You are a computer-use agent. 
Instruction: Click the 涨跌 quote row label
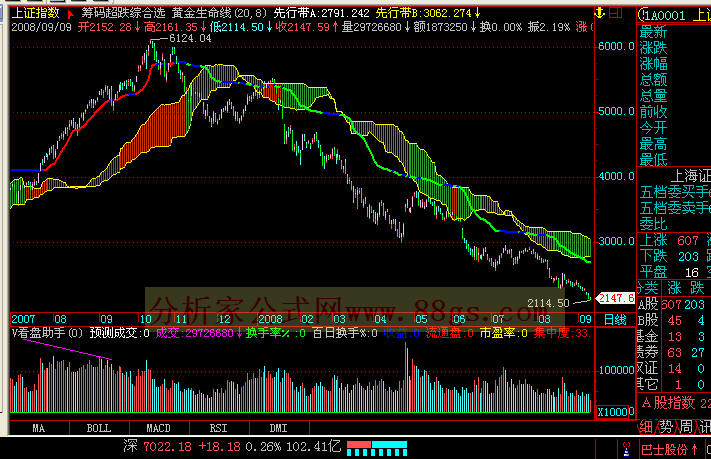[x=653, y=48]
